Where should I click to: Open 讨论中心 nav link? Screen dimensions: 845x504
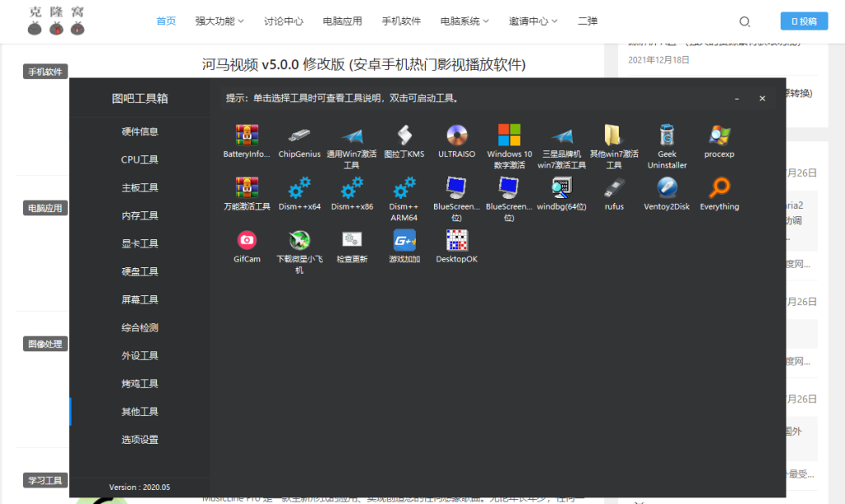coord(284,21)
